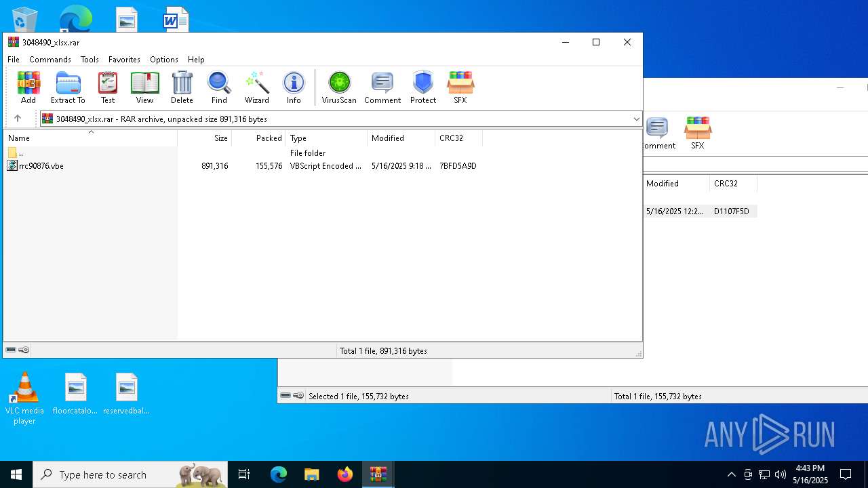868x488 pixels.
Task: Launch Firefox from taskbar
Action: [x=345, y=474]
